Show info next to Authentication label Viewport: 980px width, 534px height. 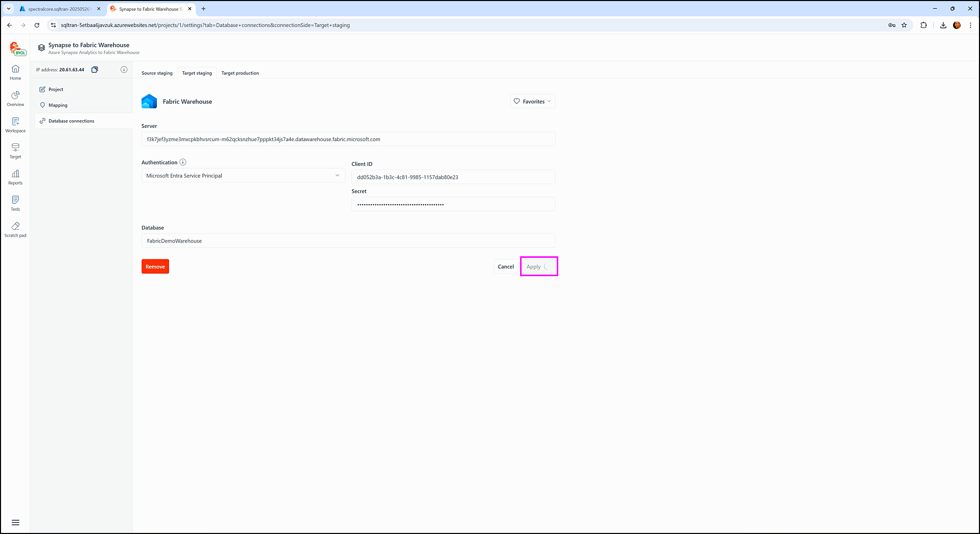[x=183, y=163]
